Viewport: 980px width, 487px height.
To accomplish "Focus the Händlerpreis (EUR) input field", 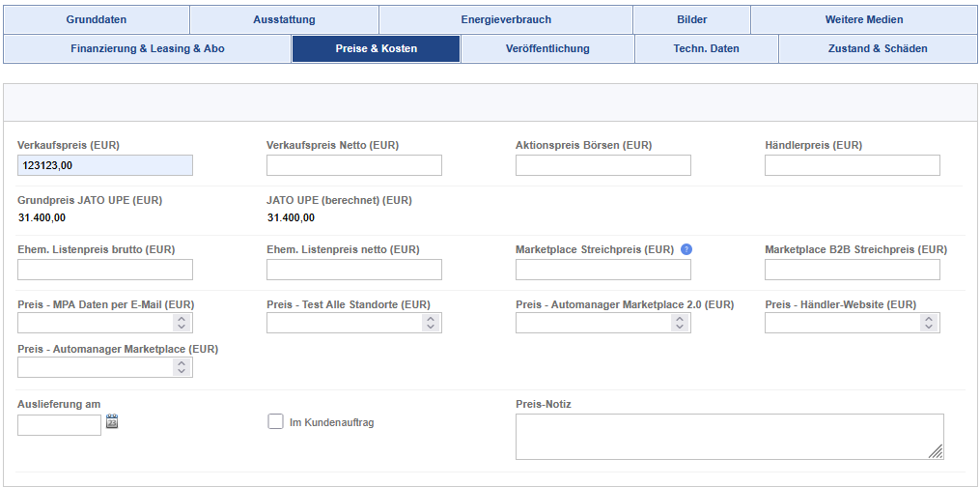I will point(853,165).
